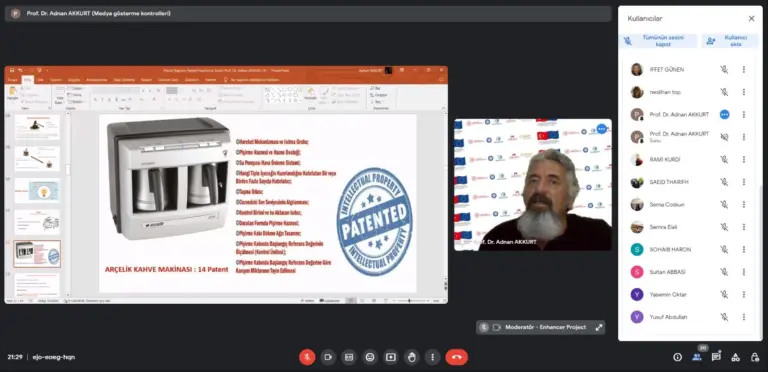Image resolution: width=768 pixels, height=372 pixels.
Task: Mute SAEID THARIFH's microphone
Action: click(724, 182)
